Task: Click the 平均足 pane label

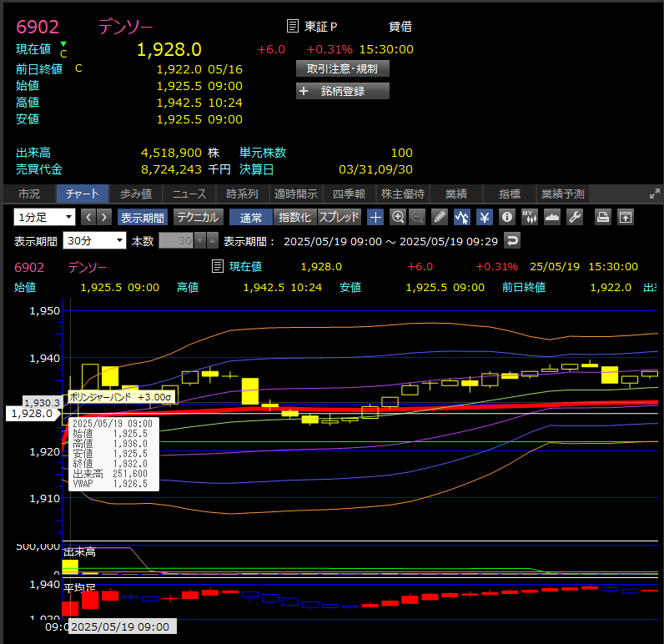Action: point(79,587)
